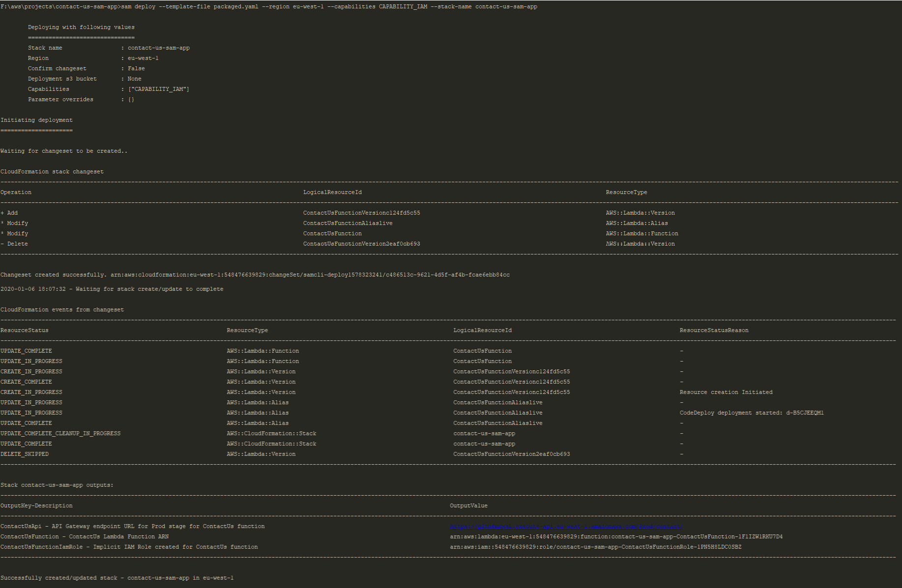Click 'AWS::Lambda::Function' in the changeset Modify row
902x588 pixels.
click(x=642, y=234)
